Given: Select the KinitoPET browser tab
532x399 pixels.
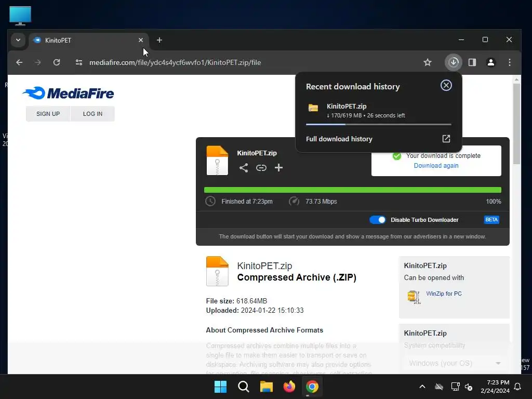Looking at the screenshot, I should [88, 41].
